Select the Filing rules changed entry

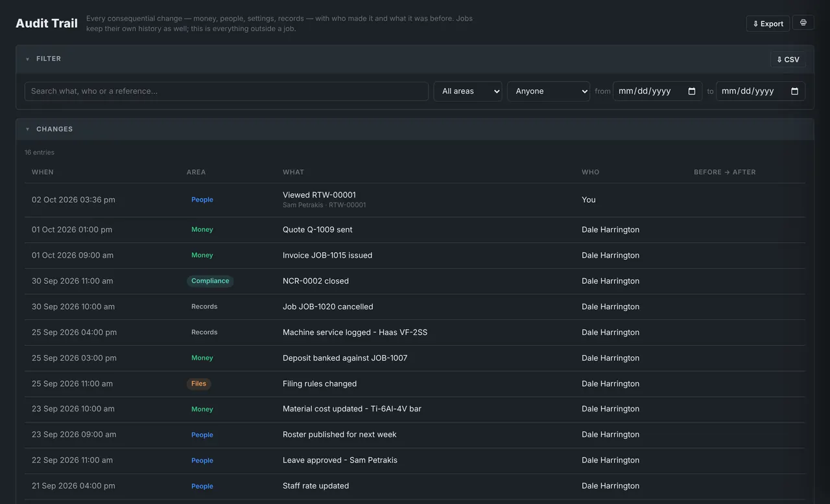click(x=415, y=384)
